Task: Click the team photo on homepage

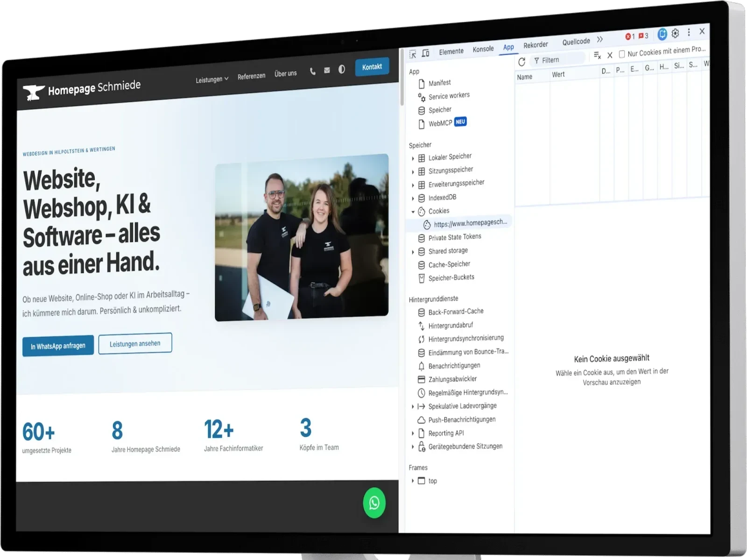Action: click(x=302, y=238)
